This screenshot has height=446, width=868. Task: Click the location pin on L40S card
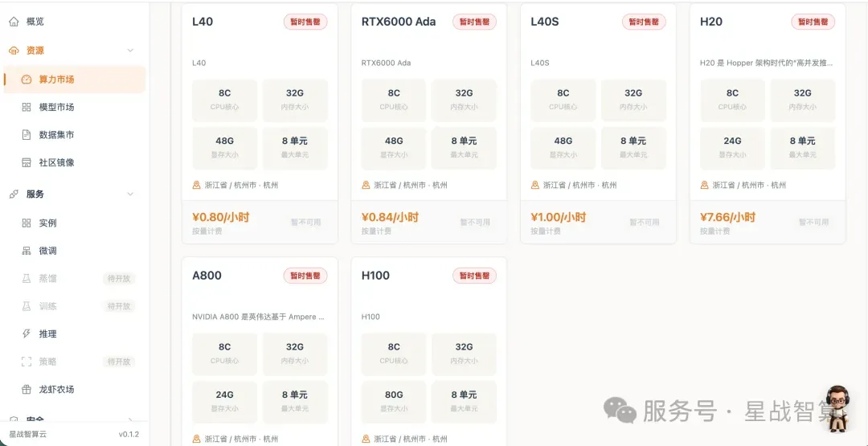(x=535, y=185)
